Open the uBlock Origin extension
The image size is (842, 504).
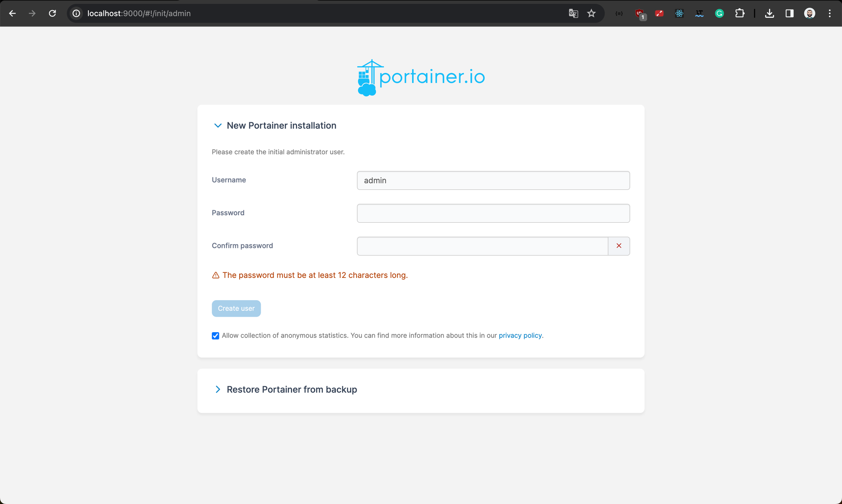tap(639, 13)
